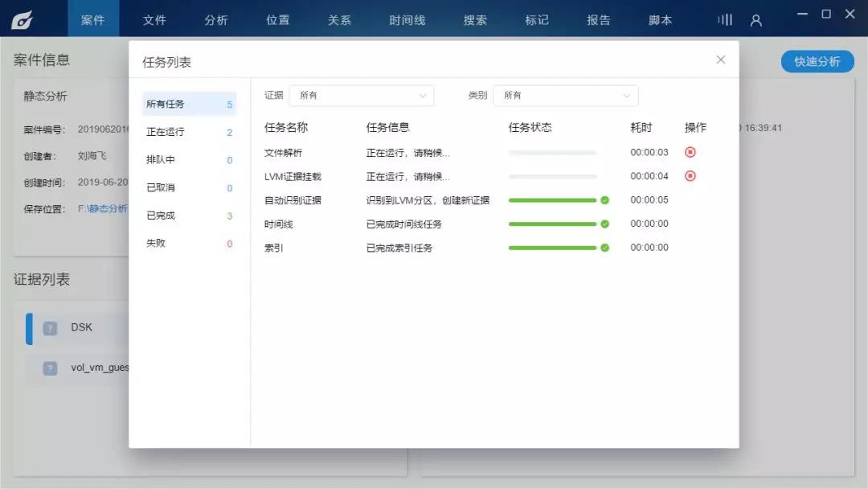868x489 pixels.
Task: Click the completed checkmark for 索引 task
Action: point(604,248)
